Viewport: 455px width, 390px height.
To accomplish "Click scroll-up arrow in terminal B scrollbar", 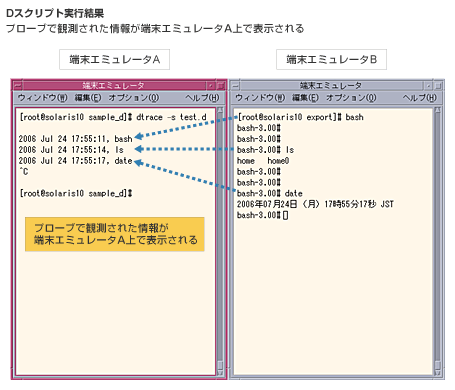I will coord(438,111).
